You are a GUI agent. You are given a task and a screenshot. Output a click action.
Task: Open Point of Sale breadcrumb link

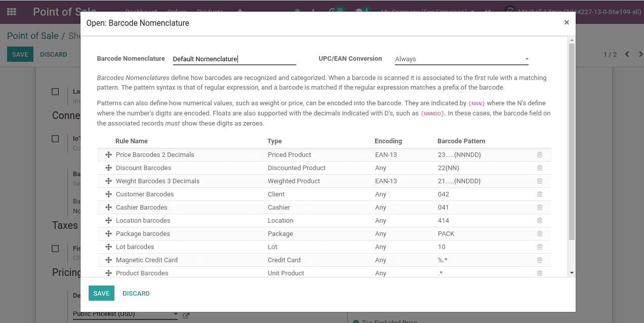click(x=33, y=35)
